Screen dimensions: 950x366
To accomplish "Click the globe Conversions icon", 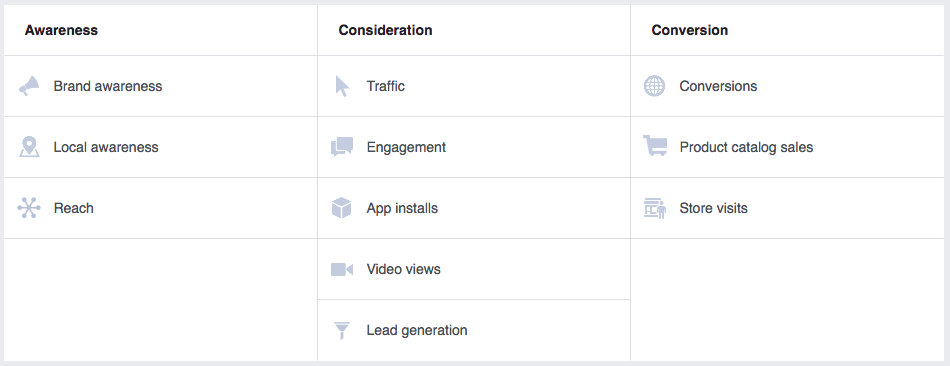I will (x=654, y=86).
